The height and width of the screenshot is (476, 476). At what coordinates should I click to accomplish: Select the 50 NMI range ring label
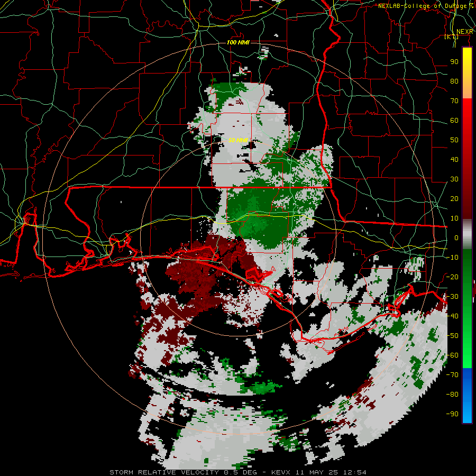[238, 140]
